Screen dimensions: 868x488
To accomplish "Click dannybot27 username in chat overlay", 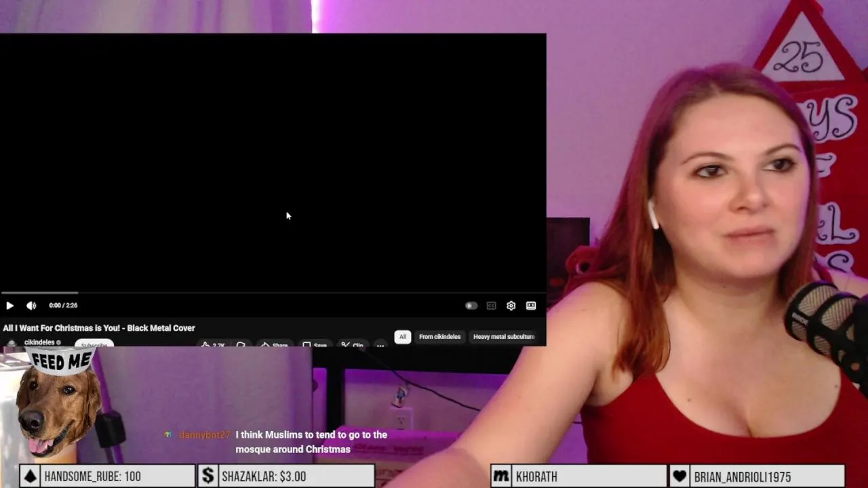I will pyautogui.click(x=205, y=435).
